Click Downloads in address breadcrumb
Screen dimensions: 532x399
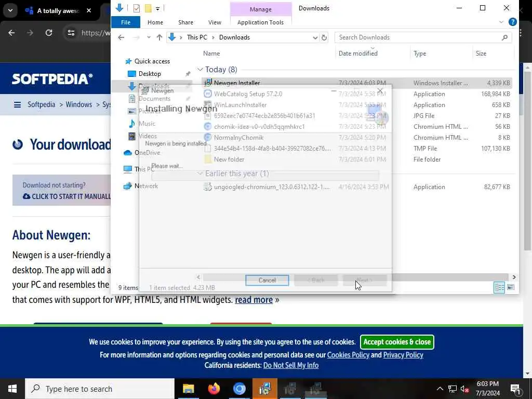(234, 37)
